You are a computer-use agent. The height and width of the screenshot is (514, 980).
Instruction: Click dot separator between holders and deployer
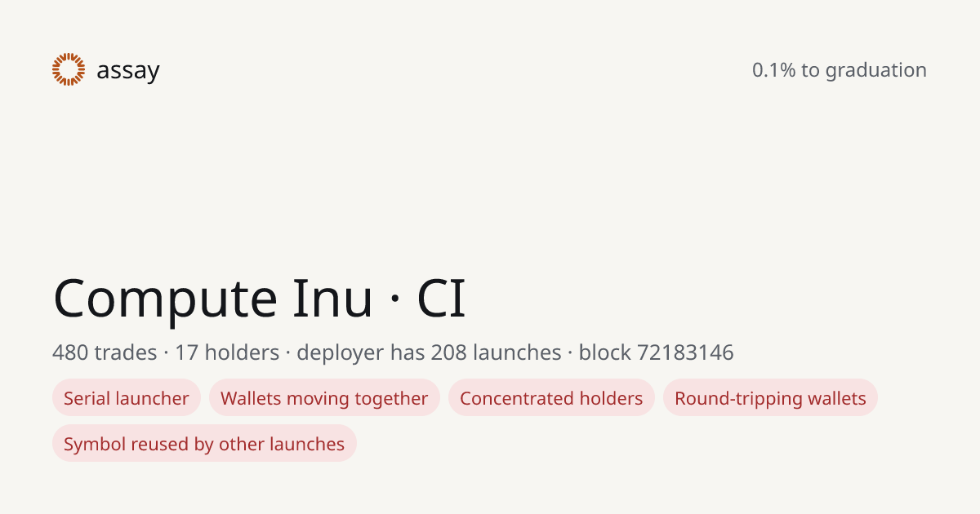click(x=287, y=353)
